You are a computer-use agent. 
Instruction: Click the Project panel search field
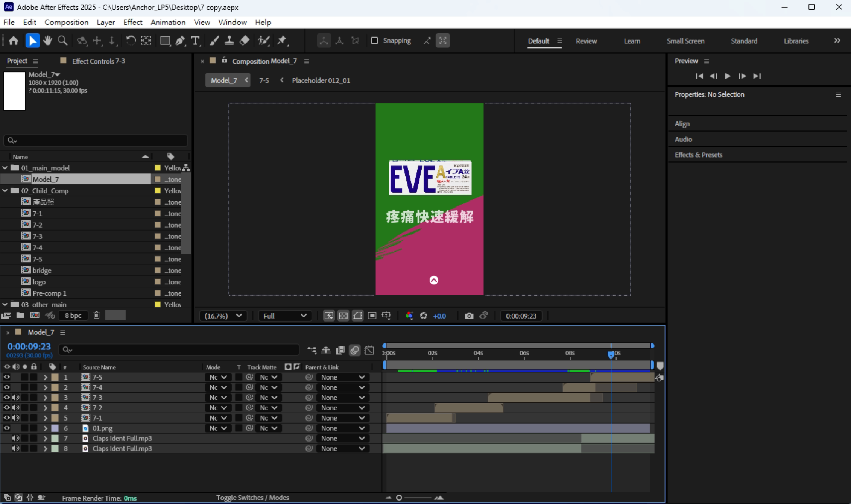tap(96, 140)
